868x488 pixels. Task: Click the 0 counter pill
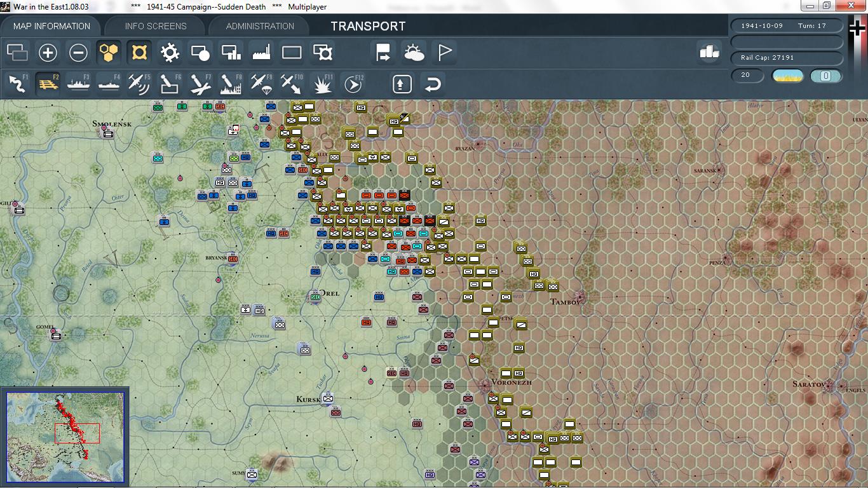point(825,76)
